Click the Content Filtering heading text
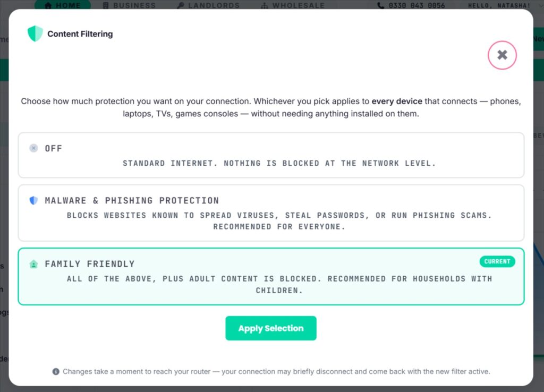 [80, 33]
